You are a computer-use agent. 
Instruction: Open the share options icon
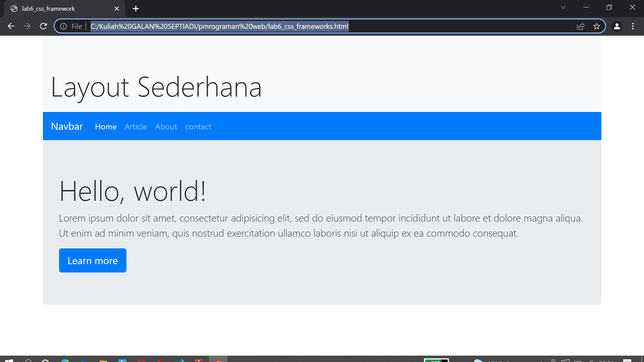581,26
